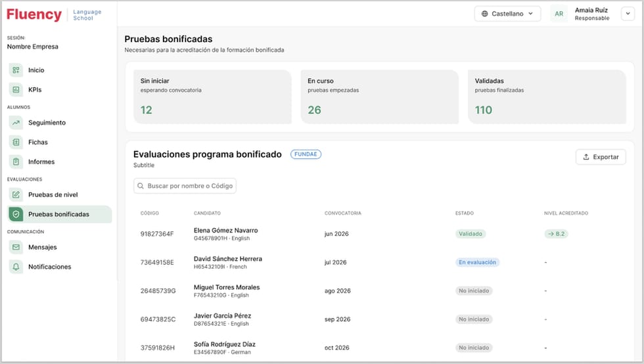Expand the user account menu chevron
The image size is (644, 364).
point(628,14)
